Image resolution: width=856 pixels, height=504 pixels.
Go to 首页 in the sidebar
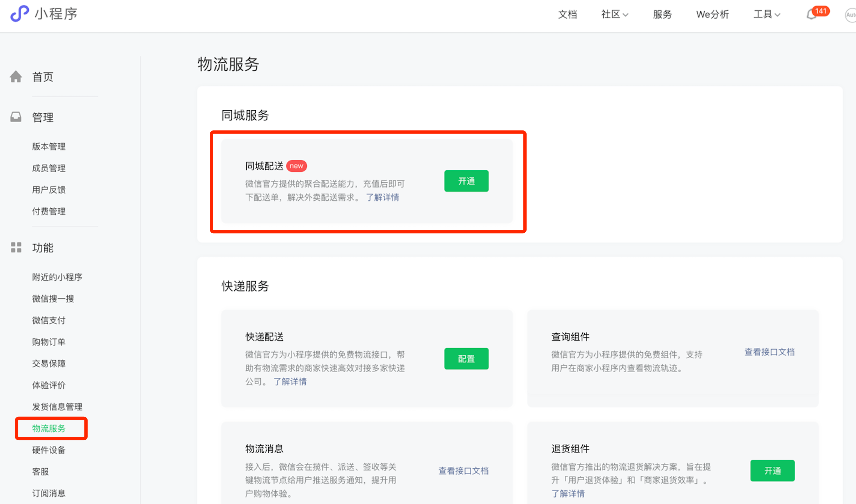click(43, 77)
